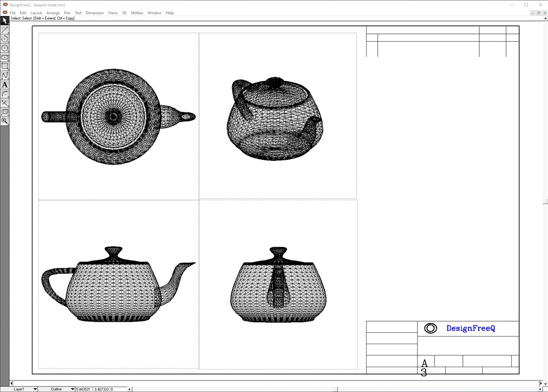Select the Ellipse tool
The image size is (548, 392).
coord(5,57)
